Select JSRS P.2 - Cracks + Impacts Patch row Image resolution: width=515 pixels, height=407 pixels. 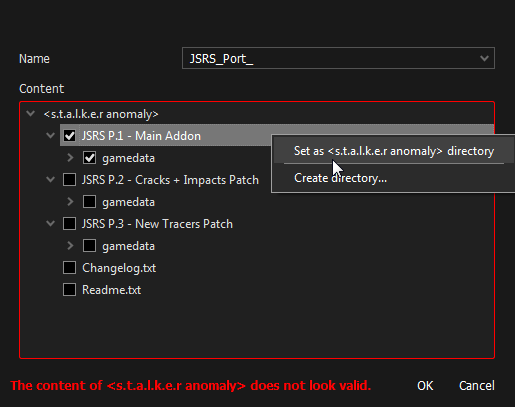pos(170,180)
